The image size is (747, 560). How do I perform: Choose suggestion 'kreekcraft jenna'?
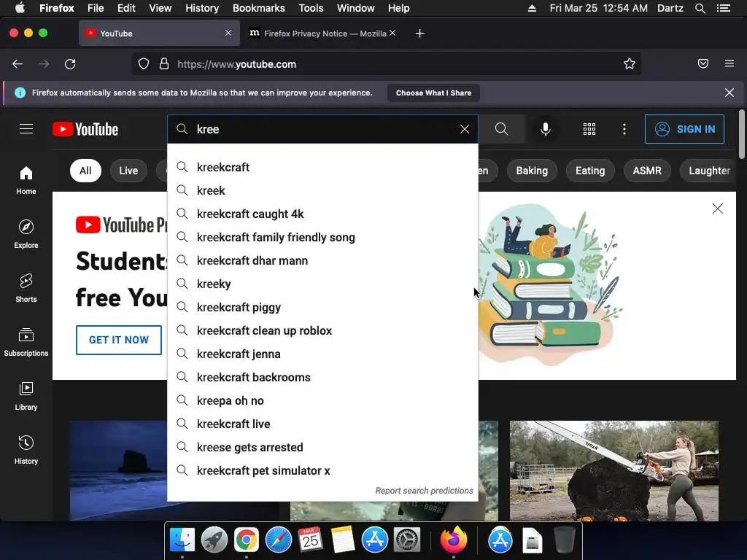322,354
